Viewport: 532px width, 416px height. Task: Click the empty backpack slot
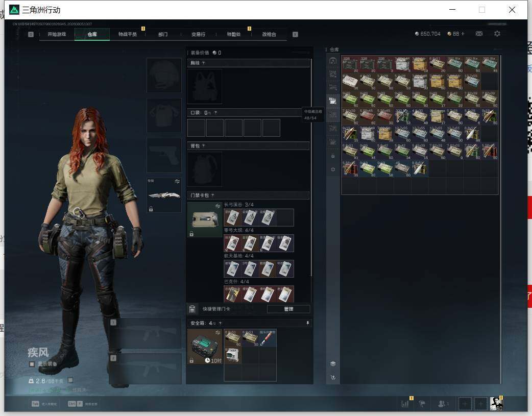(x=205, y=169)
